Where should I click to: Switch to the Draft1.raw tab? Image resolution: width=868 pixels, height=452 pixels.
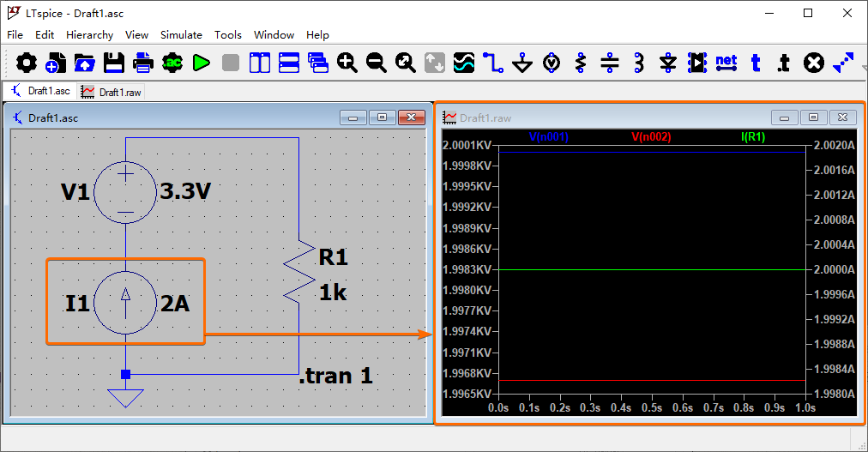[112, 93]
